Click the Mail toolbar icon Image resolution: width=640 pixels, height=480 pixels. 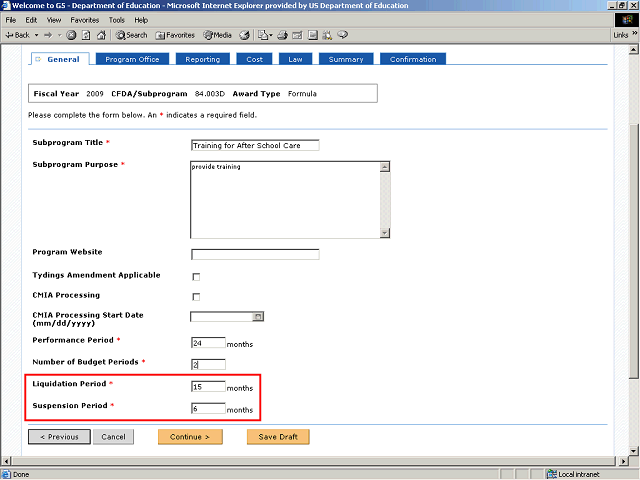[x=265, y=36]
